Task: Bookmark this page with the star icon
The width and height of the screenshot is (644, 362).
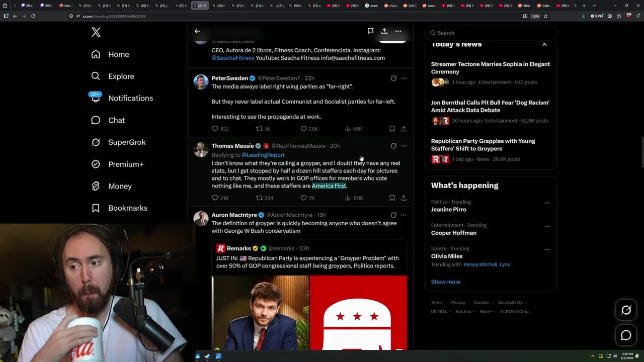Action: 545,16
